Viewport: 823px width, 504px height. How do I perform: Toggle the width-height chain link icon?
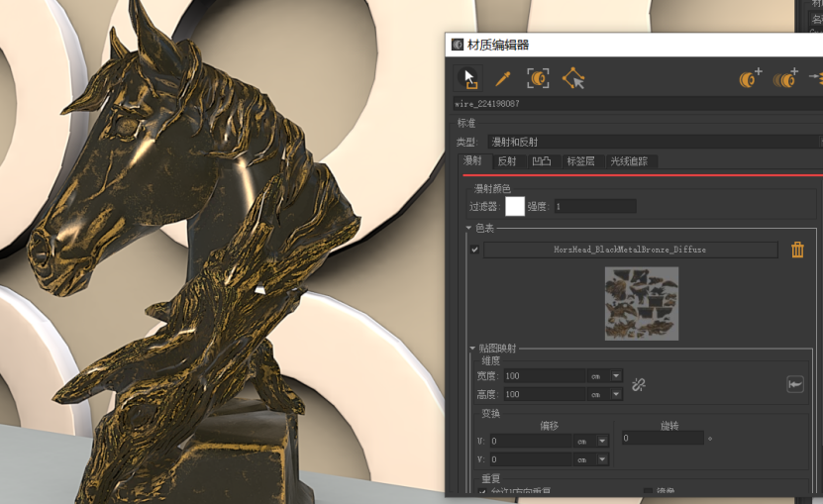click(639, 384)
